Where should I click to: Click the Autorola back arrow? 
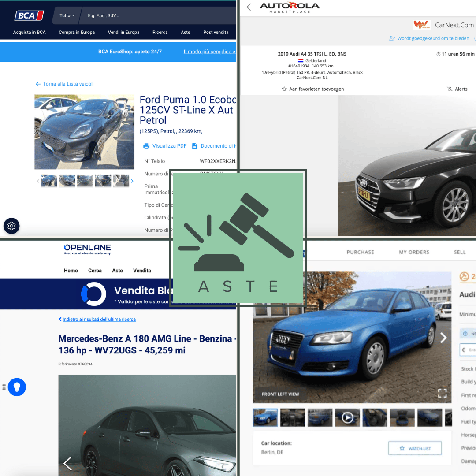(249, 7)
